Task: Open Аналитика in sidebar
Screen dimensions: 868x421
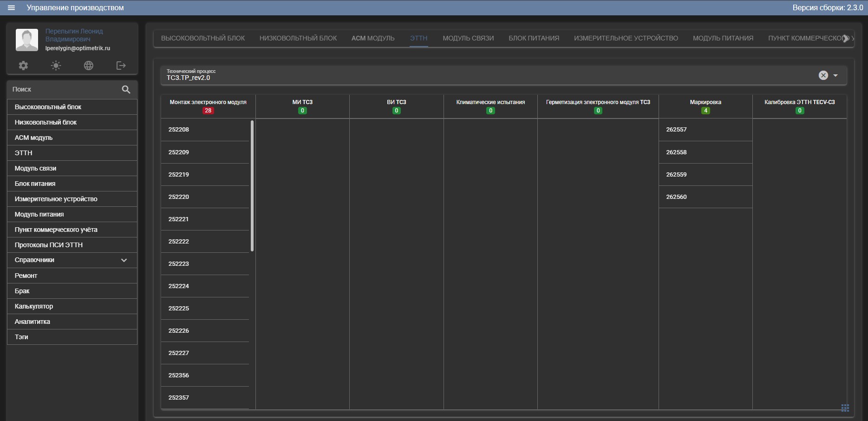Action: pos(72,322)
